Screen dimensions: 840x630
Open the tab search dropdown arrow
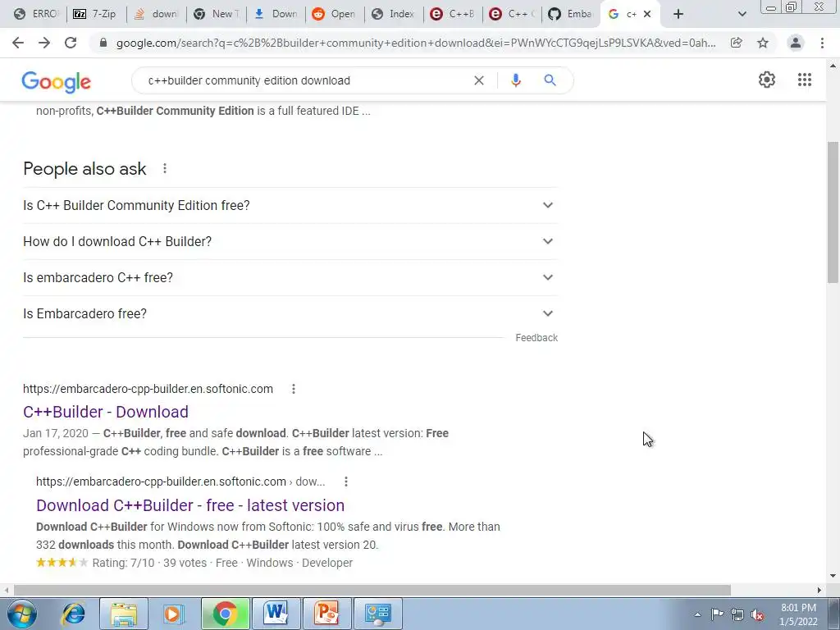pos(742,14)
